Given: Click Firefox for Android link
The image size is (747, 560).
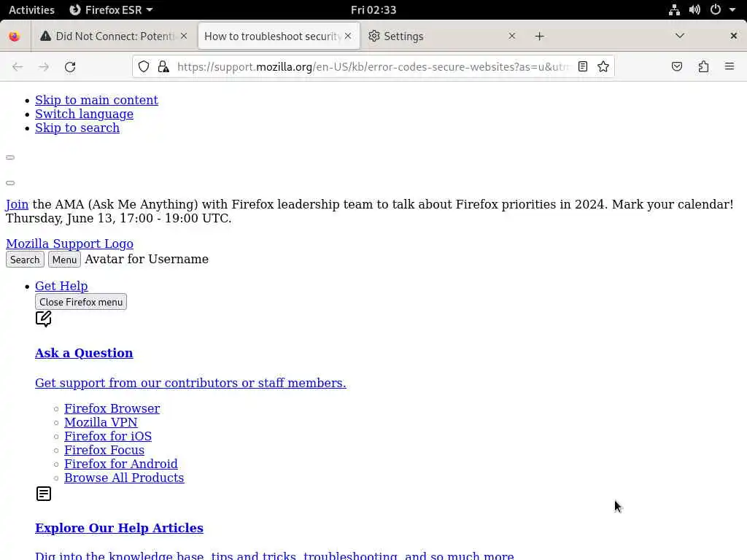Looking at the screenshot, I should coord(121,464).
